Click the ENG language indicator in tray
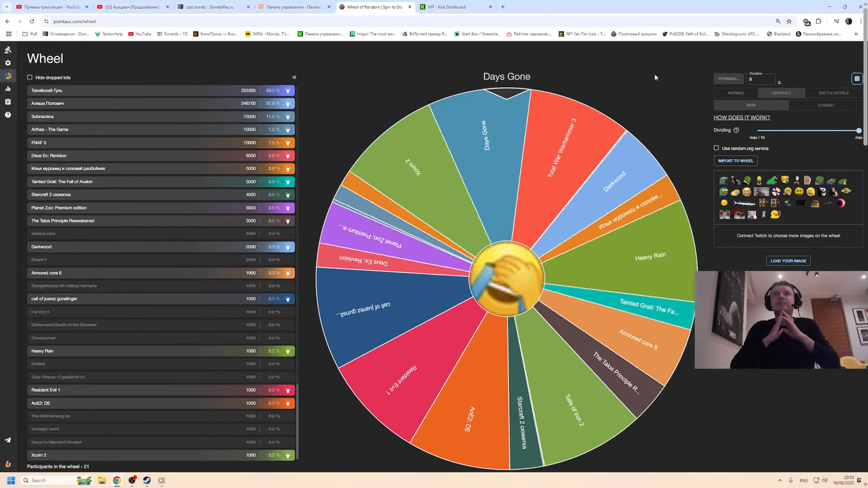Image resolution: width=868 pixels, height=488 pixels. tap(803, 480)
